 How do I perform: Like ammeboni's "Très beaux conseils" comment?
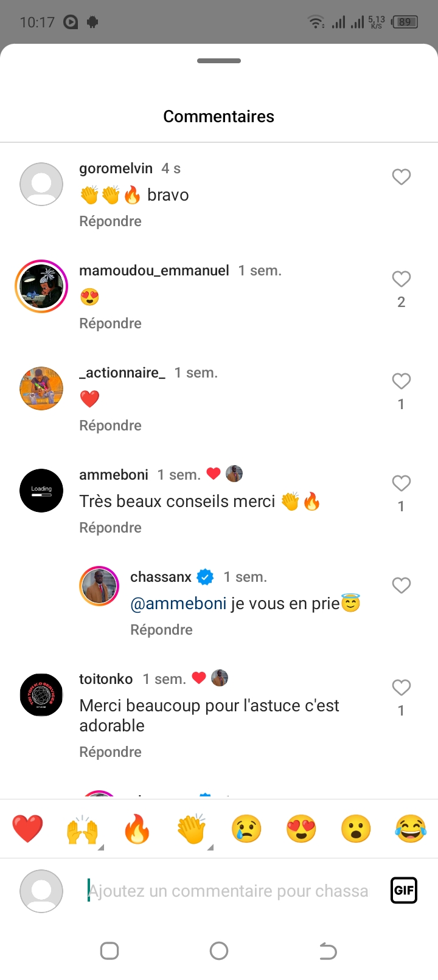coord(401,483)
